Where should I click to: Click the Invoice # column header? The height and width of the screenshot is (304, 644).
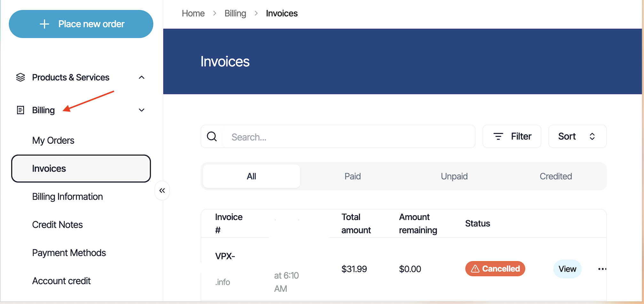click(229, 223)
